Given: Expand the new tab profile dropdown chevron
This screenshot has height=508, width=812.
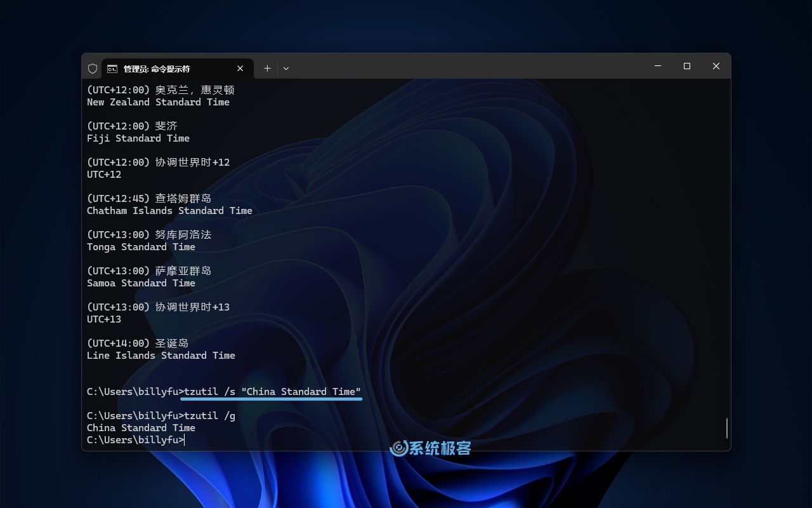Looking at the screenshot, I should click(286, 69).
